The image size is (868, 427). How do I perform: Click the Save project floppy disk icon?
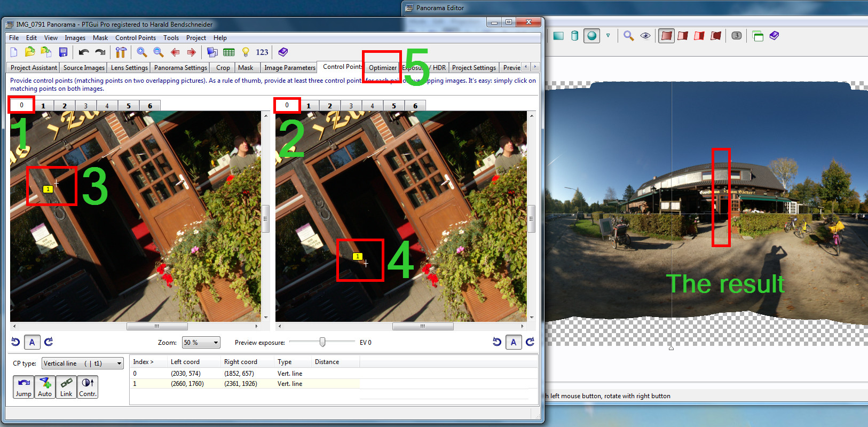coord(63,52)
